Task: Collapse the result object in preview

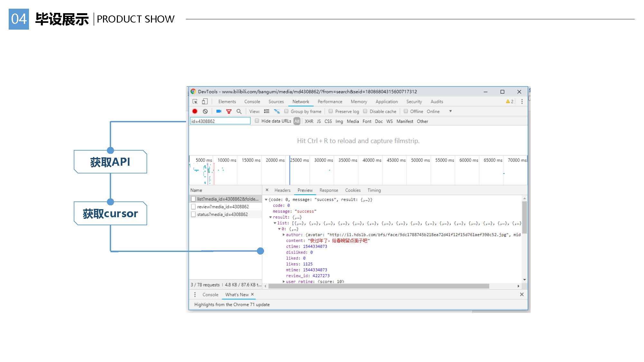Action: (x=270, y=217)
